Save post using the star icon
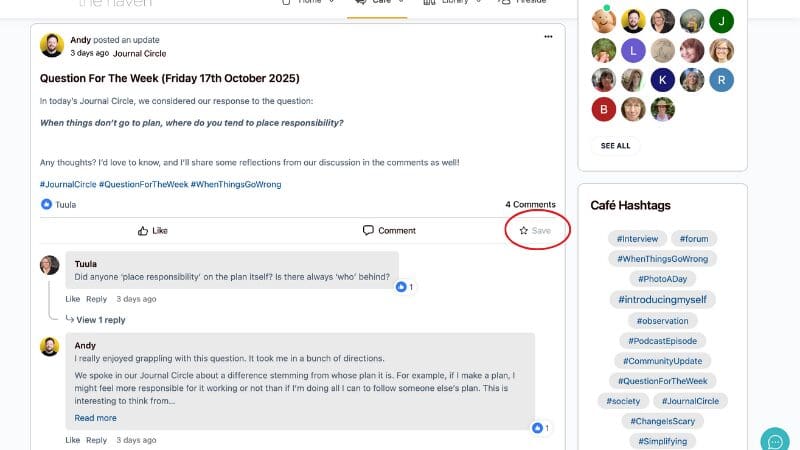 (523, 231)
